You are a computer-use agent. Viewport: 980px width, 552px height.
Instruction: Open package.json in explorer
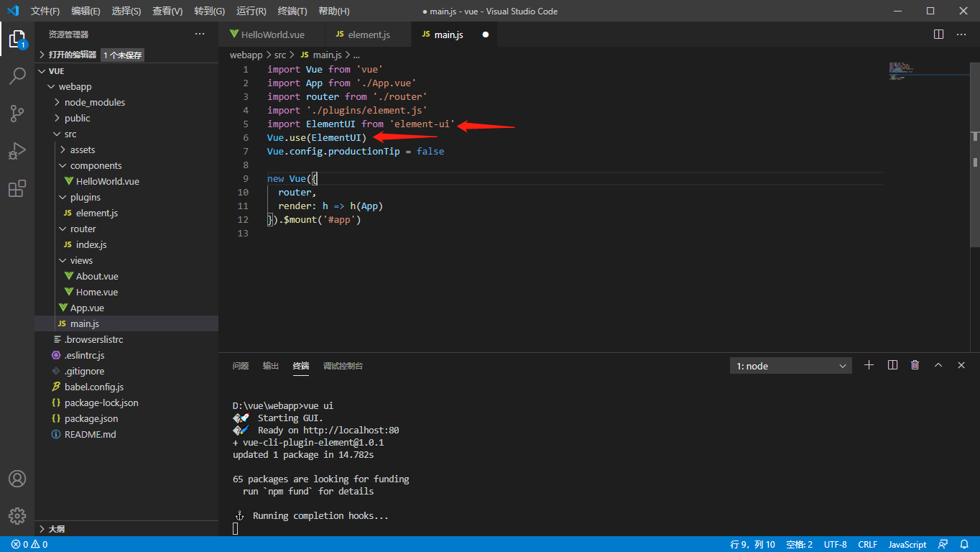(x=126, y=418)
